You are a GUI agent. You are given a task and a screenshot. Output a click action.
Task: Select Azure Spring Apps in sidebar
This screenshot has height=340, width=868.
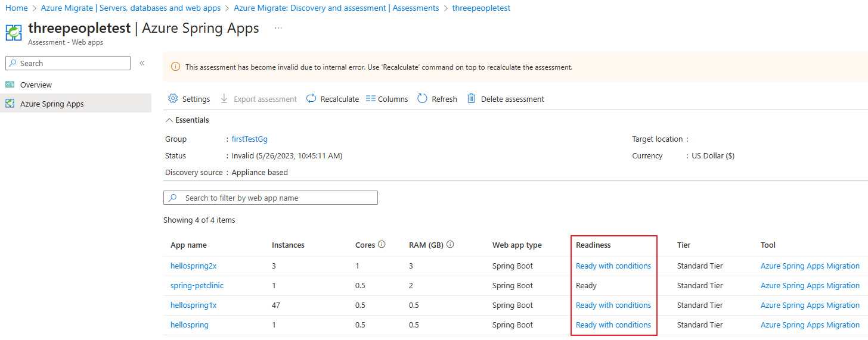click(52, 104)
